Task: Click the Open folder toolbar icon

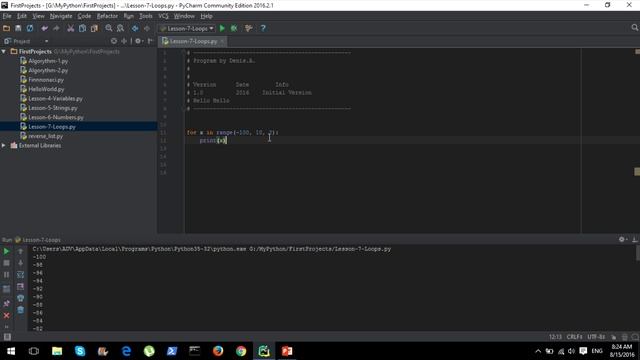Action: coord(7,29)
